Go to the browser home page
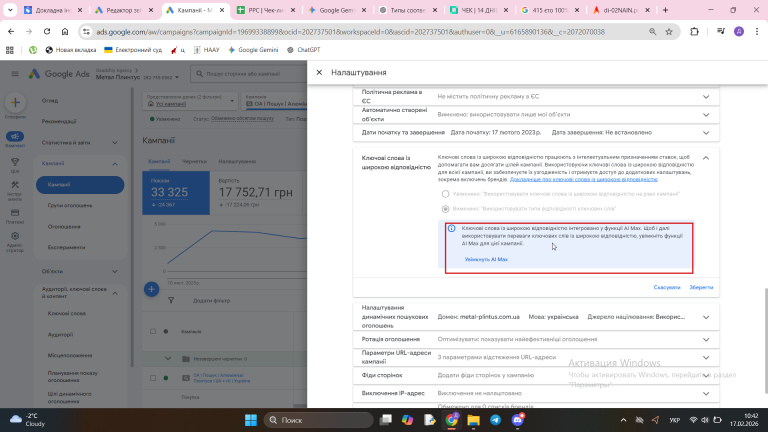768x432 pixels. (x=65, y=32)
